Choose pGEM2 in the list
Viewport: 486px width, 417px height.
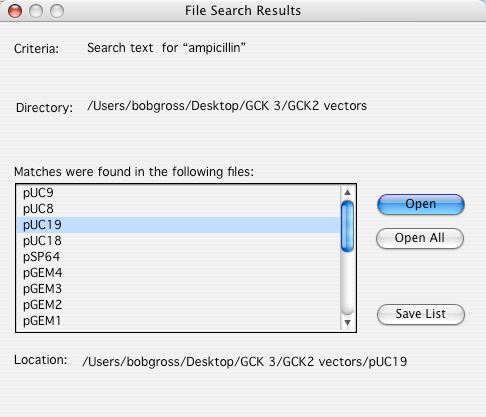point(178,305)
